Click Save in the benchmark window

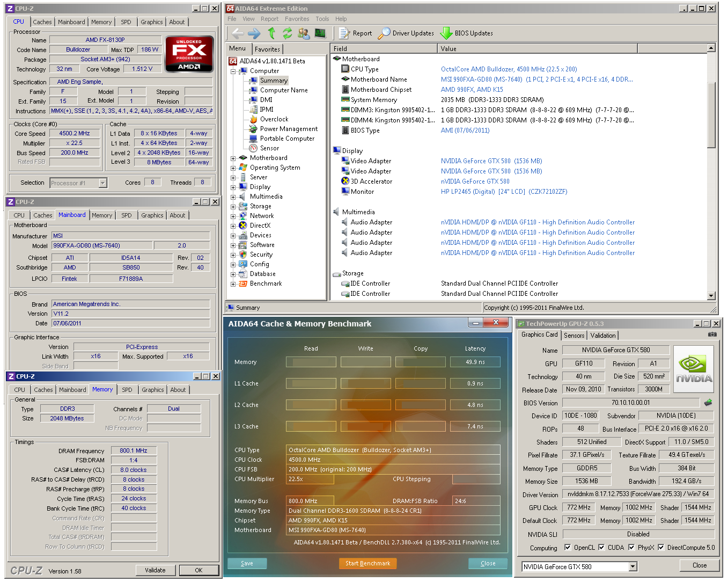pyautogui.click(x=247, y=563)
